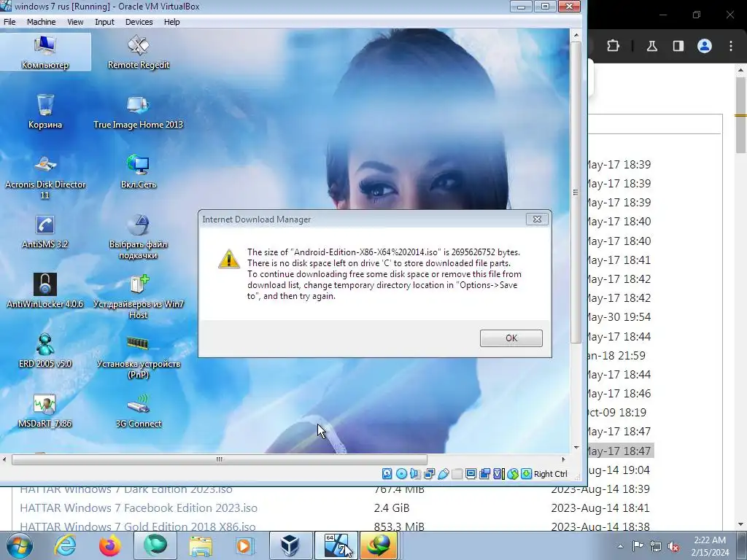This screenshot has height=560, width=747.
Task: Select the Выбрать файл подкачки icon
Action: [138, 237]
